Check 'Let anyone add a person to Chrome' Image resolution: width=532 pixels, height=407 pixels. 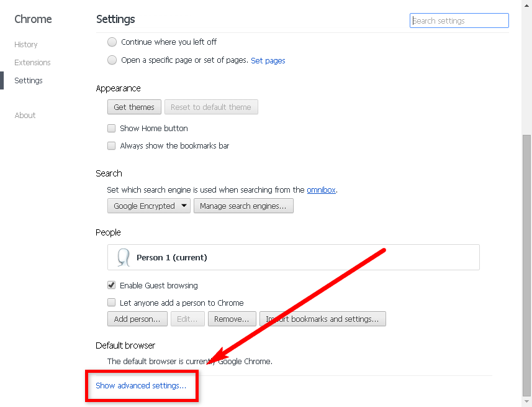click(112, 303)
